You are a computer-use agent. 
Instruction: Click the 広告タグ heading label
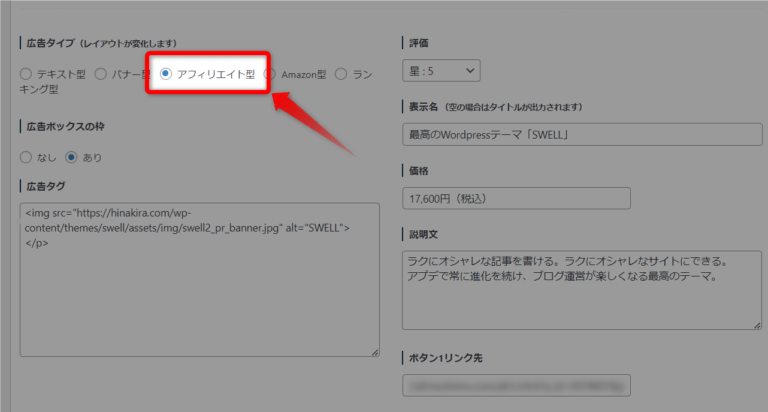pyautogui.click(x=47, y=185)
